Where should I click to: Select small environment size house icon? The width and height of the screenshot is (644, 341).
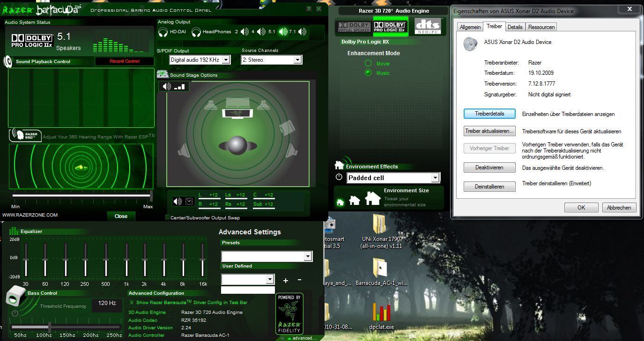[x=340, y=202]
